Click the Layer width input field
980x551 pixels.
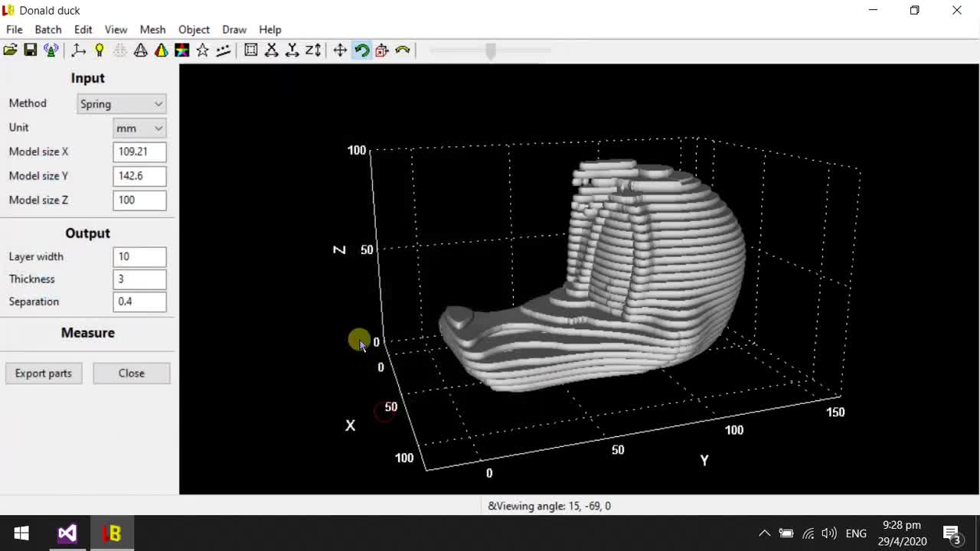139,256
